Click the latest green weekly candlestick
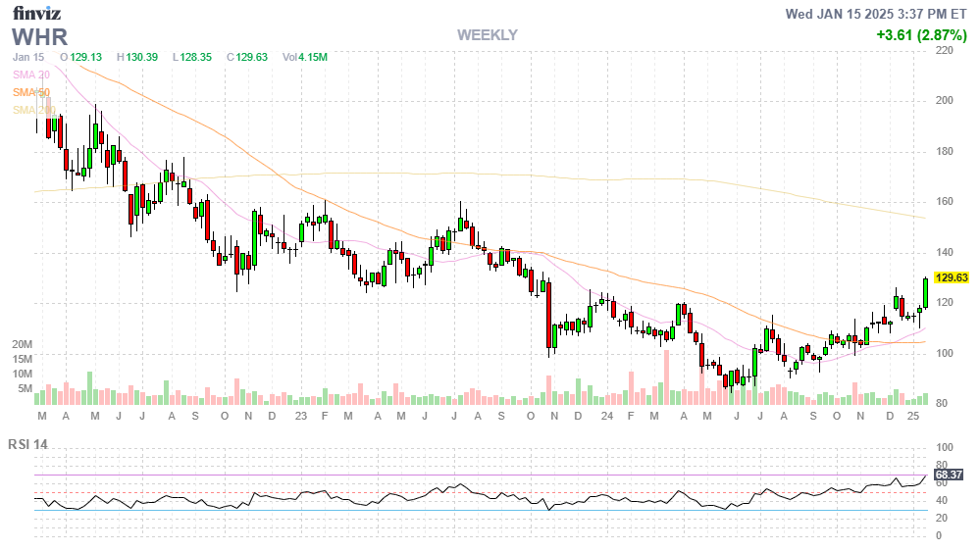The image size is (980, 551). [x=925, y=292]
